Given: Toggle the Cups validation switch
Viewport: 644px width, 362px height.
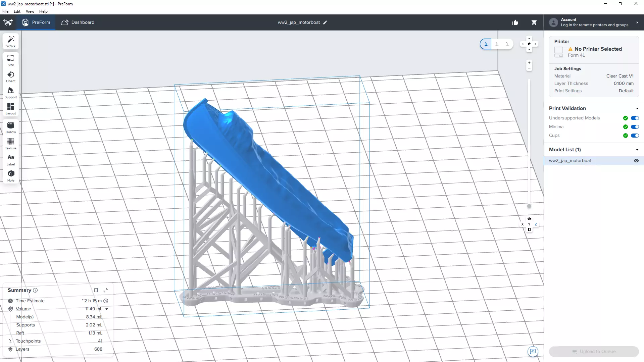Looking at the screenshot, I should tap(635, 136).
